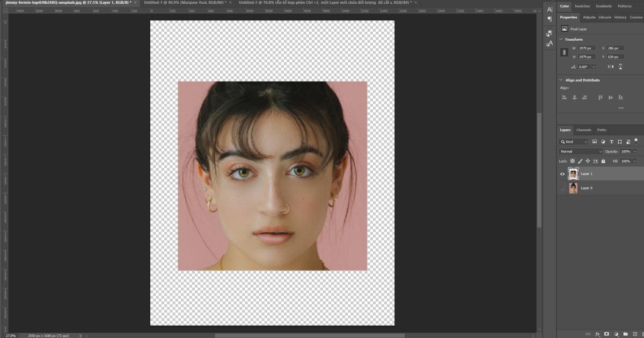Toggle lock transparent pixels
This screenshot has width=644, height=338.
pos(572,161)
